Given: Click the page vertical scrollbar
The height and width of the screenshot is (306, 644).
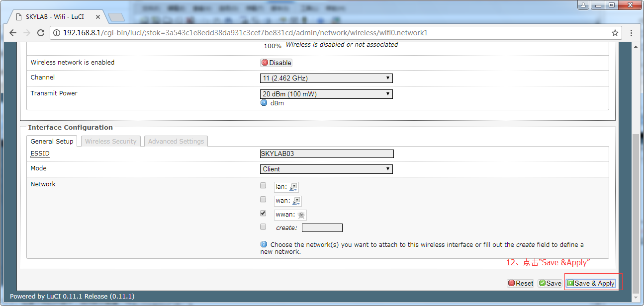Looking at the screenshot, I should [x=636, y=214].
